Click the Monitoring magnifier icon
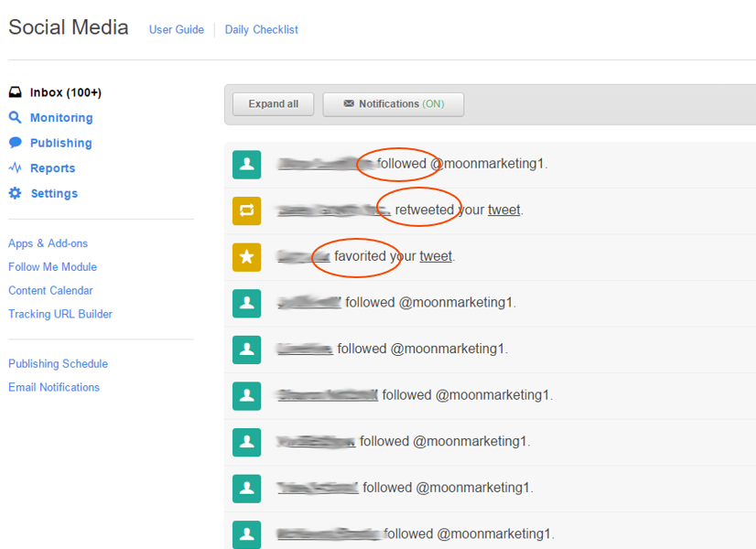Screen dimensions: 756x549 pos(15,117)
